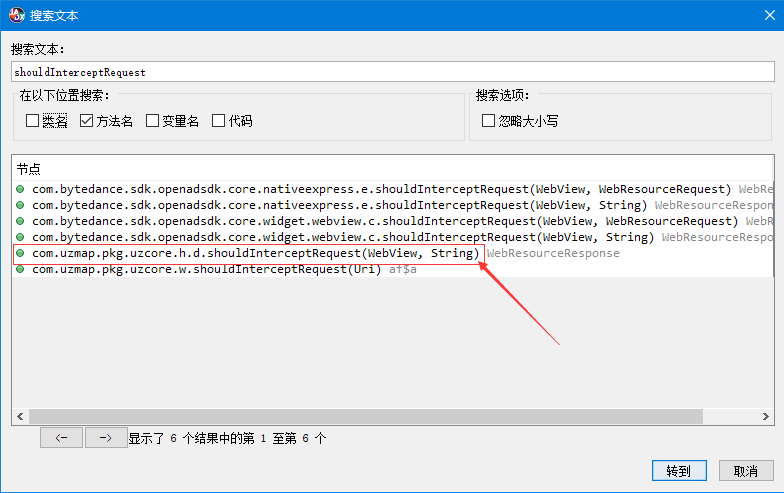Toggle the 代码 code search checkbox
Viewport: 784px width, 493px height.
click(219, 121)
